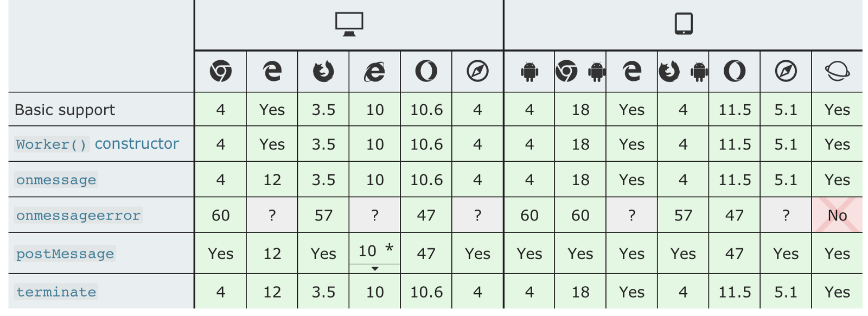Click the red "No" cell for onmessageerror

click(x=837, y=216)
